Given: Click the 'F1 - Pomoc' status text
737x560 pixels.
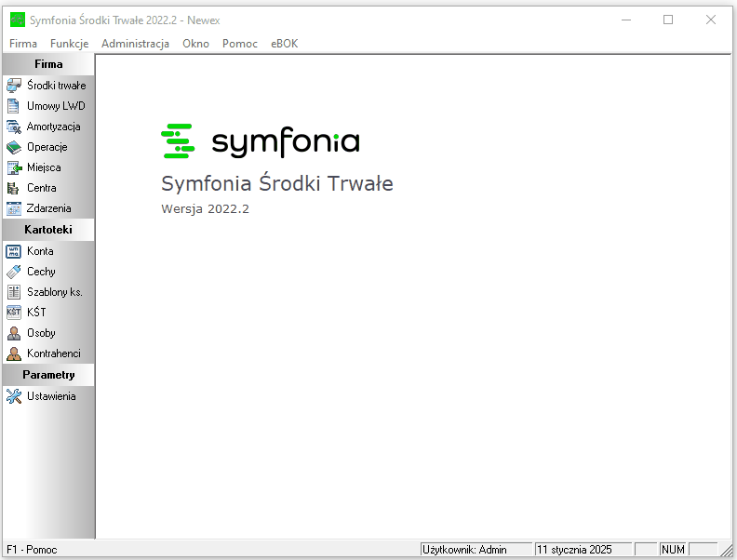Looking at the screenshot, I should (x=32, y=550).
